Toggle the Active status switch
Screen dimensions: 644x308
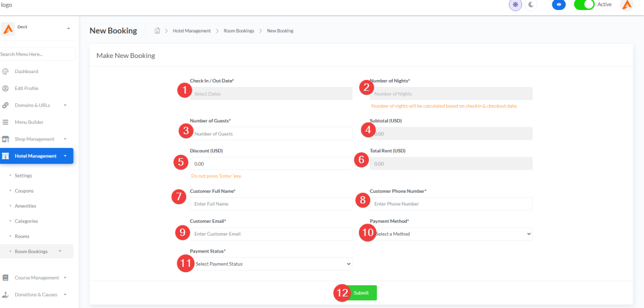[584, 5]
